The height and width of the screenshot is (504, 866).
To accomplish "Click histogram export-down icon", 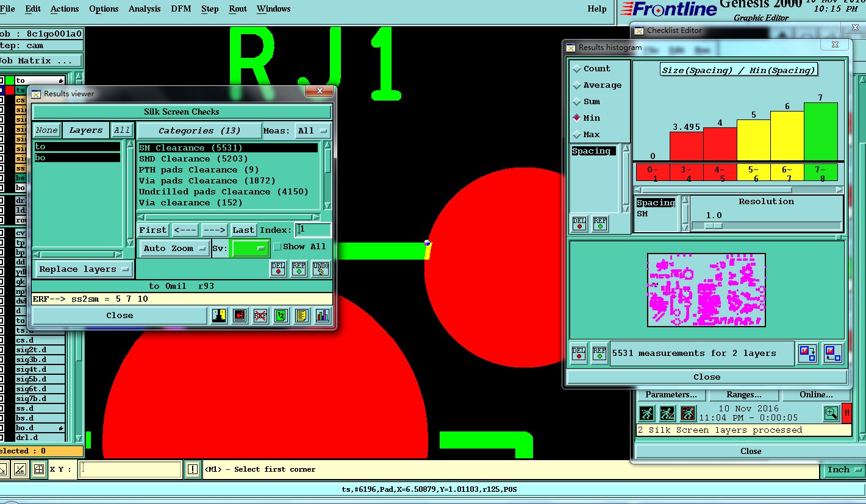I will point(808,353).
